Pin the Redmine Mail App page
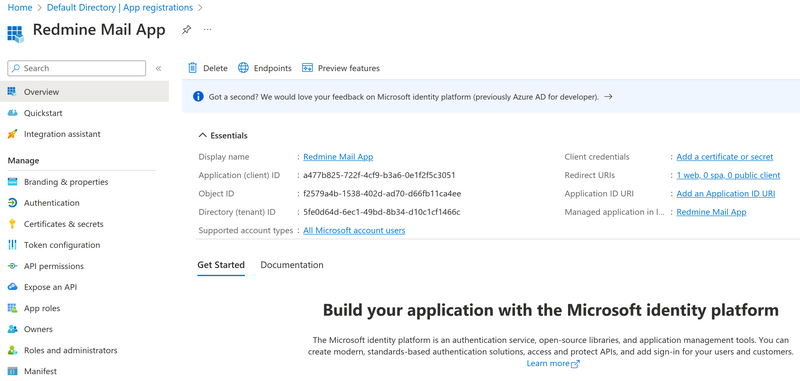 click(186, 30)
